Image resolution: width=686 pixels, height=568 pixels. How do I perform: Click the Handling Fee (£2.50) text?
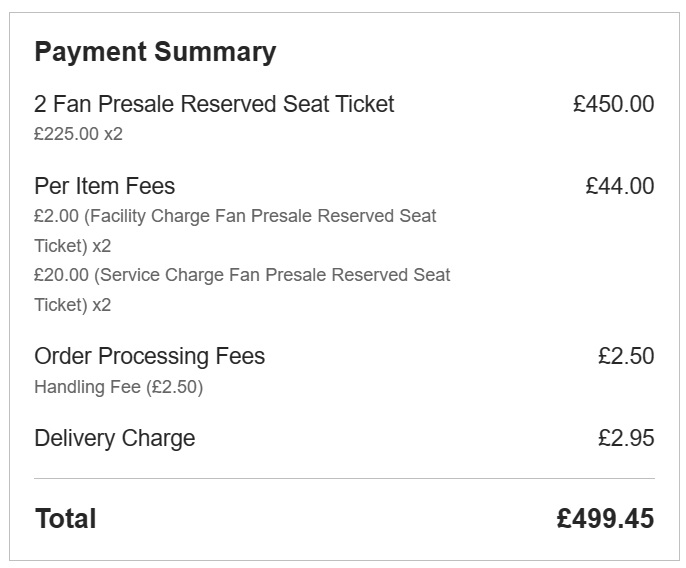(119, 387)
